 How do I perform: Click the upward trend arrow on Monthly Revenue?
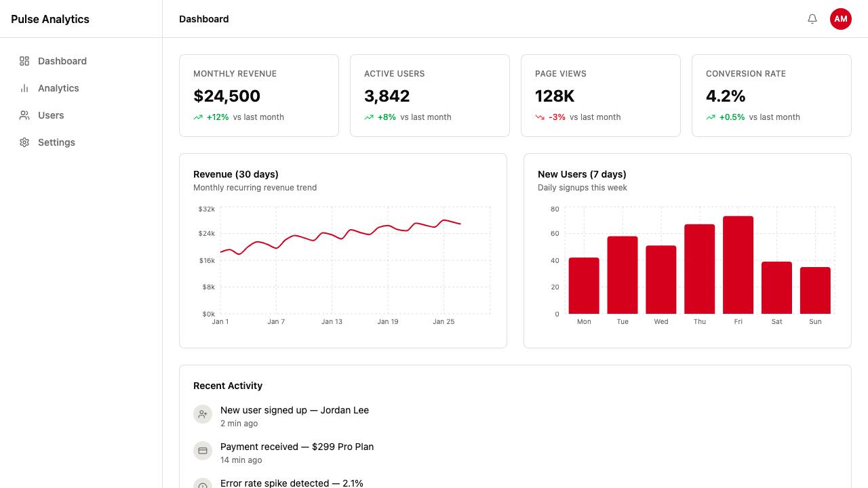point(198,117)
